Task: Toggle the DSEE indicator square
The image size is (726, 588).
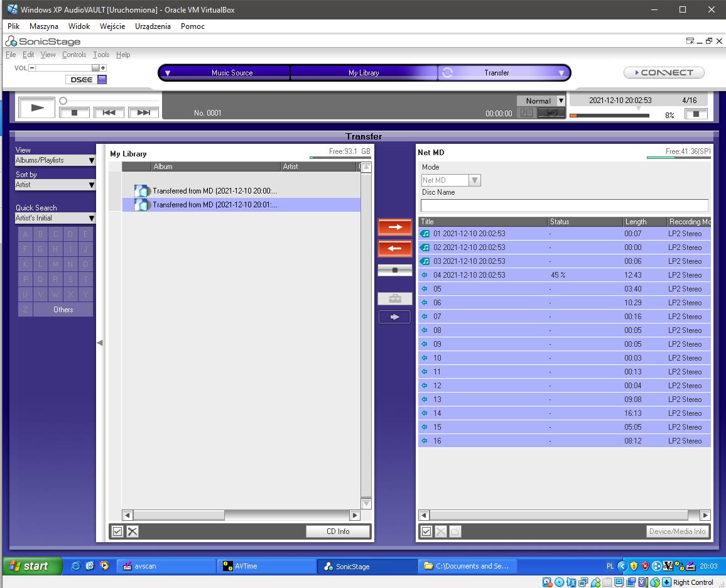Action: (x=102, y=80)
